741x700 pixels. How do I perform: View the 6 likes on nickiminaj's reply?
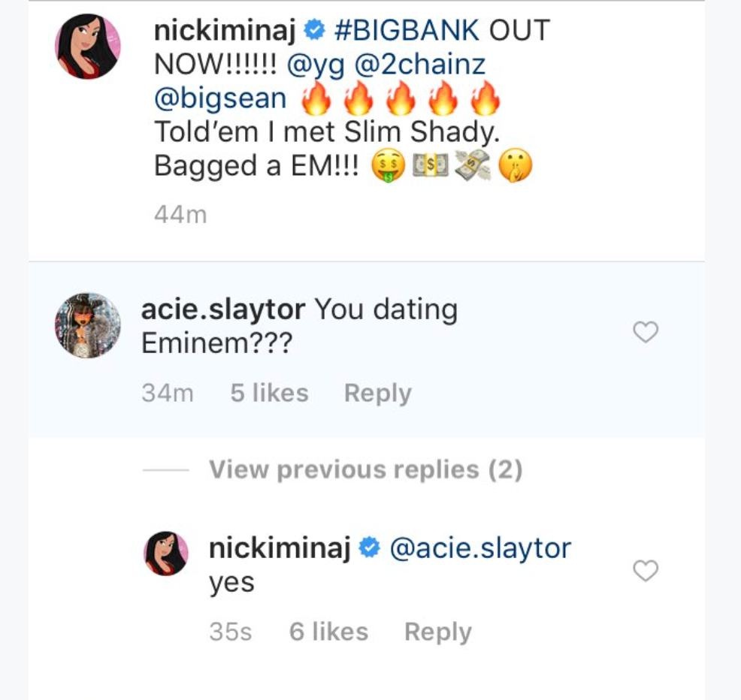328,632
